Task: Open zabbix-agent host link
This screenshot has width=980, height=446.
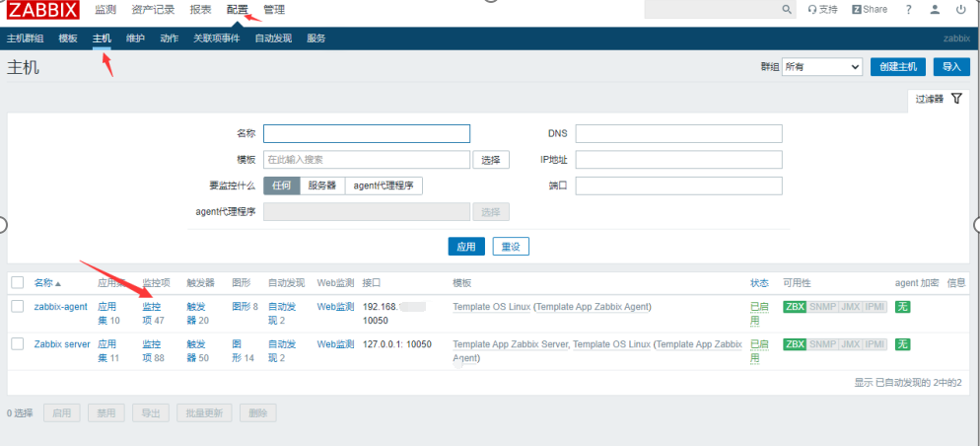Action: tap(60, 307)
